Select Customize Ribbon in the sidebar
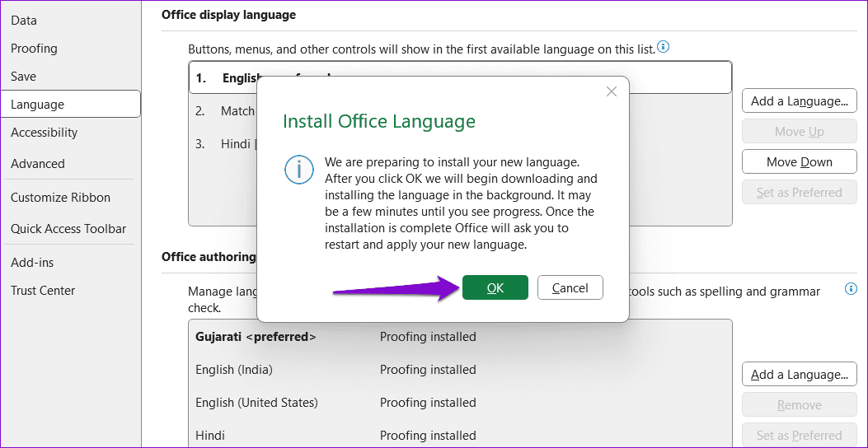 tap(60, 198)
